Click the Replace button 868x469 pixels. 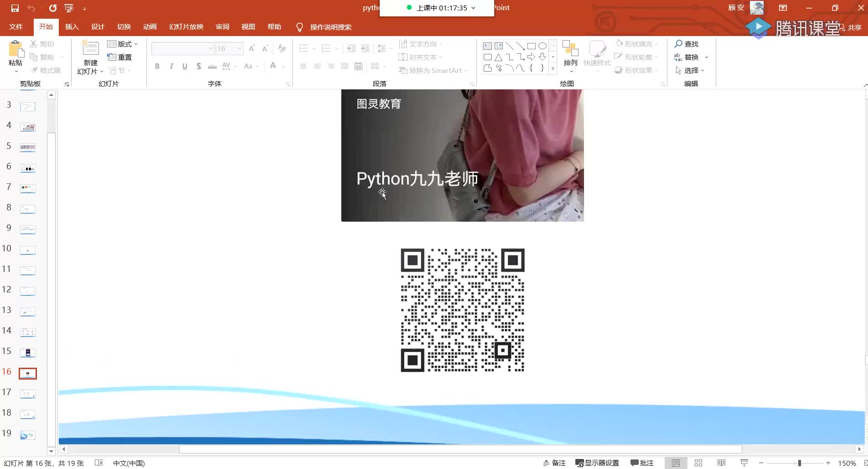coord(687,57)
